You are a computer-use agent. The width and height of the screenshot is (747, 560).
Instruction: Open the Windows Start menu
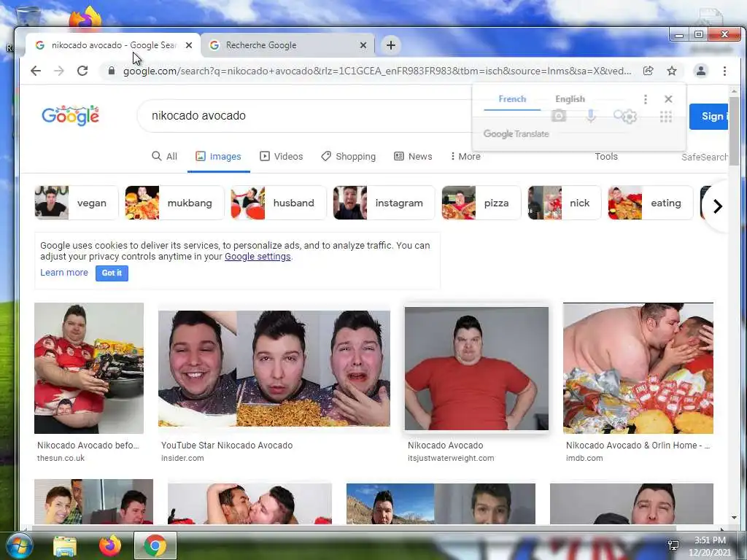pyautogui.click(x=18, y=545)
